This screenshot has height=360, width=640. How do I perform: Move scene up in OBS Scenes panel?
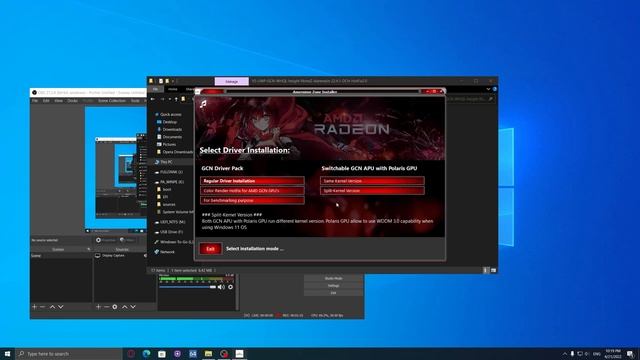click(52, 307)
